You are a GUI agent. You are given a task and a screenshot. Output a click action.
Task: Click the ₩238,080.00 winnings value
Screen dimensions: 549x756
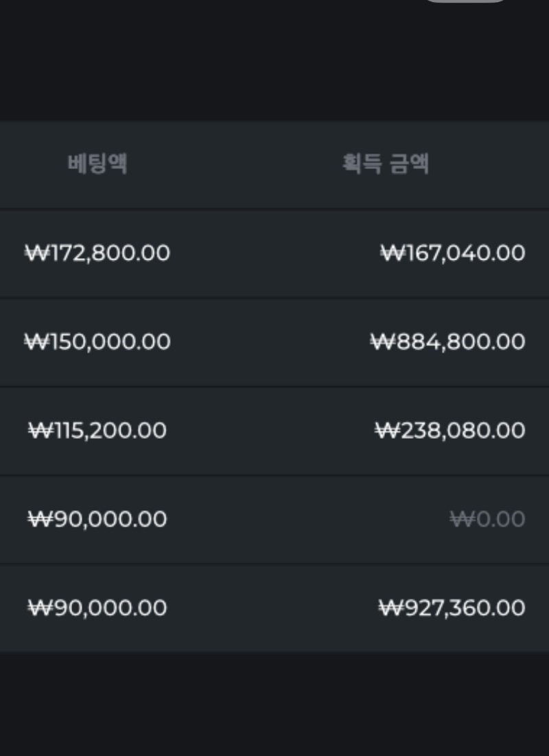click(x=450, y=431)
